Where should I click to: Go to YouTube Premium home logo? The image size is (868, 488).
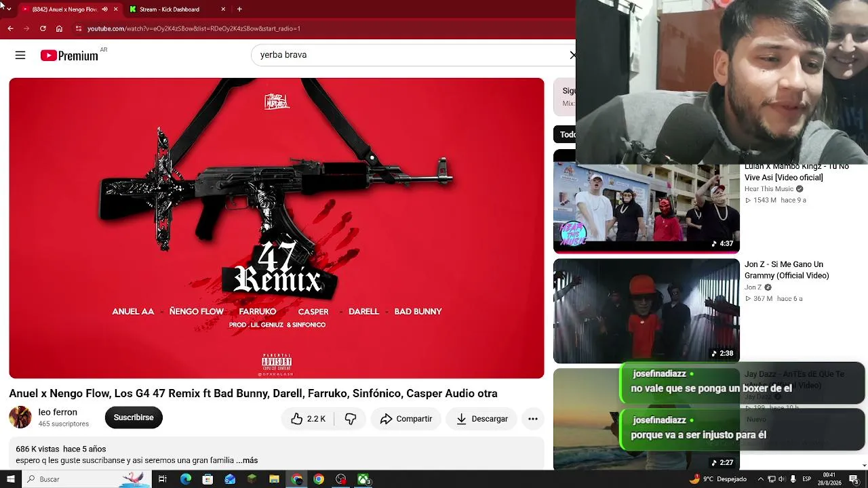tap(69, 56)
